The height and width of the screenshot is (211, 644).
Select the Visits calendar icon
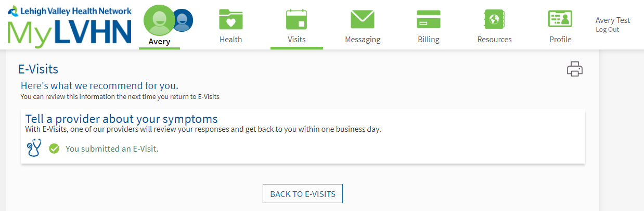click(297, 20)
